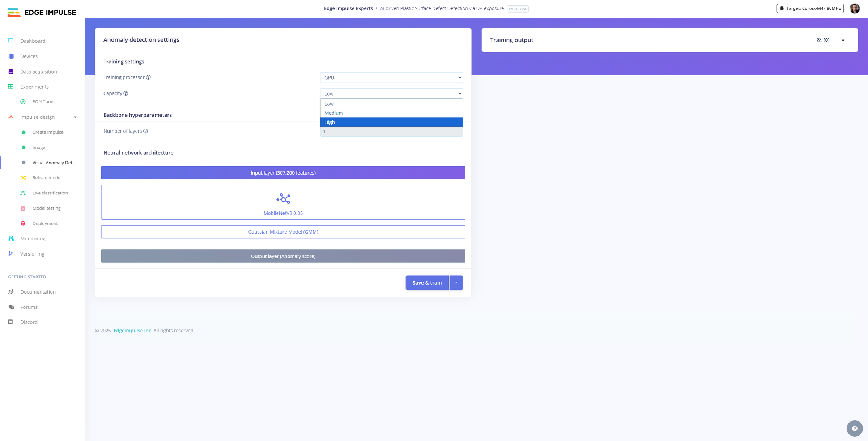The image size is (868, 441).
Task: Navigate to Experiments
Action: (34, 87)
